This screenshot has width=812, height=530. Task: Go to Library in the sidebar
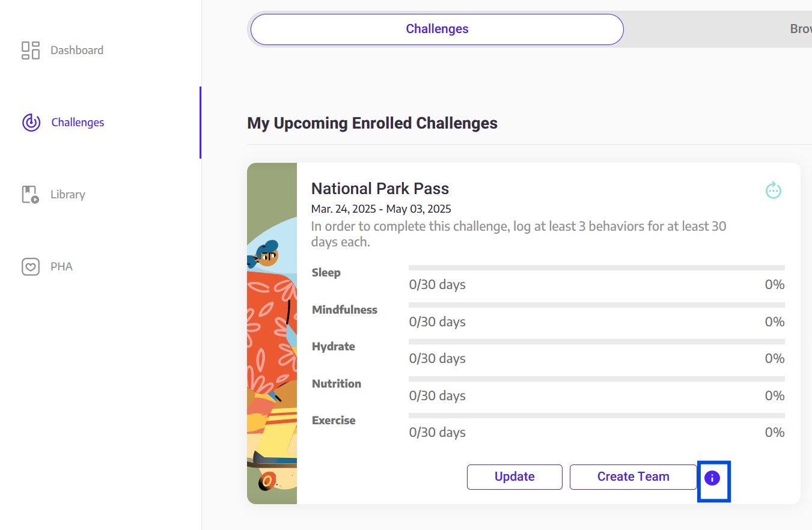click(68, 195)
